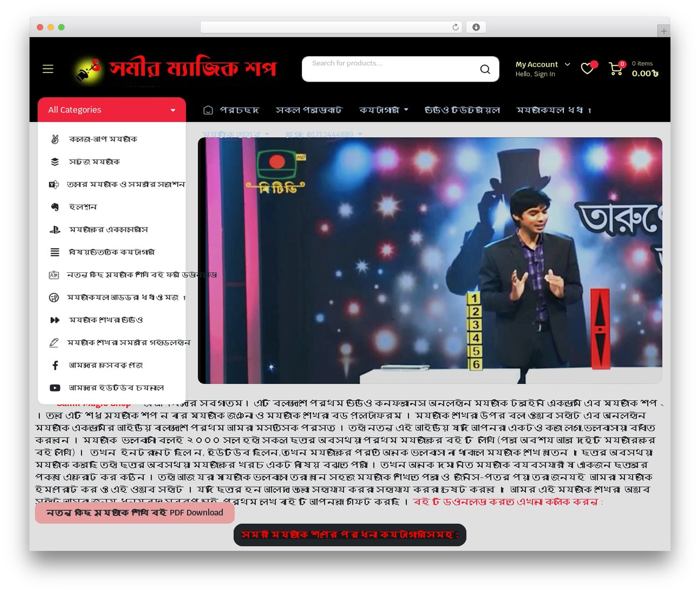
Task: Collapse the All Categories dropdown
Action: click(x=112, y=110)
